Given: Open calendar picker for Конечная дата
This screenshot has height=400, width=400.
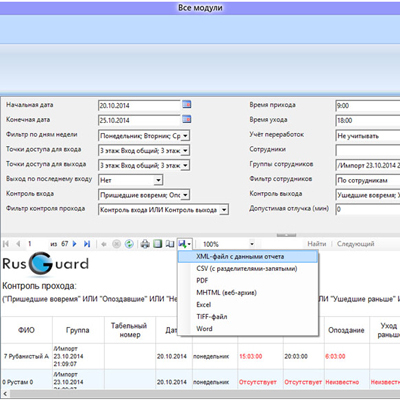Looking at the screenshot, I should [x=187, y=119].
